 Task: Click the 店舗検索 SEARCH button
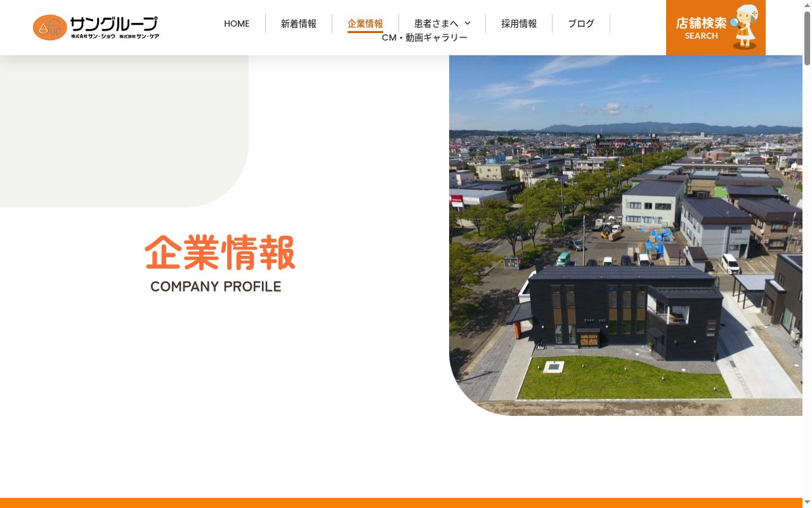[716, 27]
